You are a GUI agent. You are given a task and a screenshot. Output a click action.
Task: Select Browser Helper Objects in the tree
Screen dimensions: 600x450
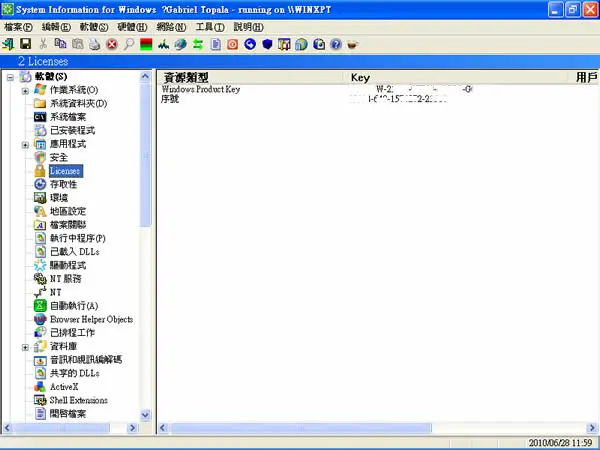click(91, 319)
